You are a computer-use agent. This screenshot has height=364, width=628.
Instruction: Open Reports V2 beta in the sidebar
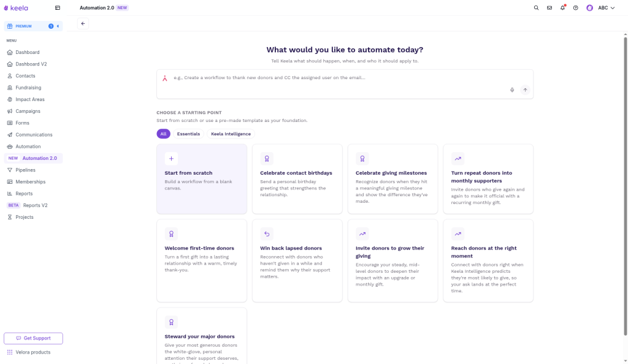pos(33,205)
